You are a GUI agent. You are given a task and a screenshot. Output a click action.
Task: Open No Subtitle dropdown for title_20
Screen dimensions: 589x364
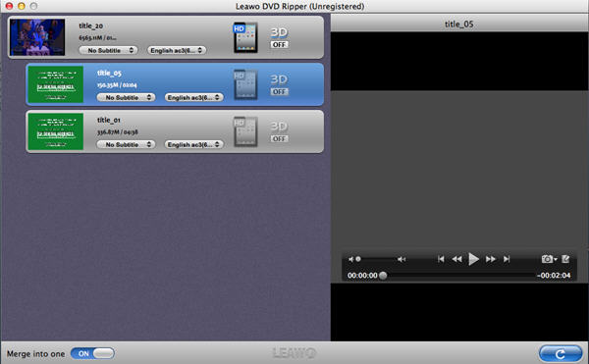point(108,50)
